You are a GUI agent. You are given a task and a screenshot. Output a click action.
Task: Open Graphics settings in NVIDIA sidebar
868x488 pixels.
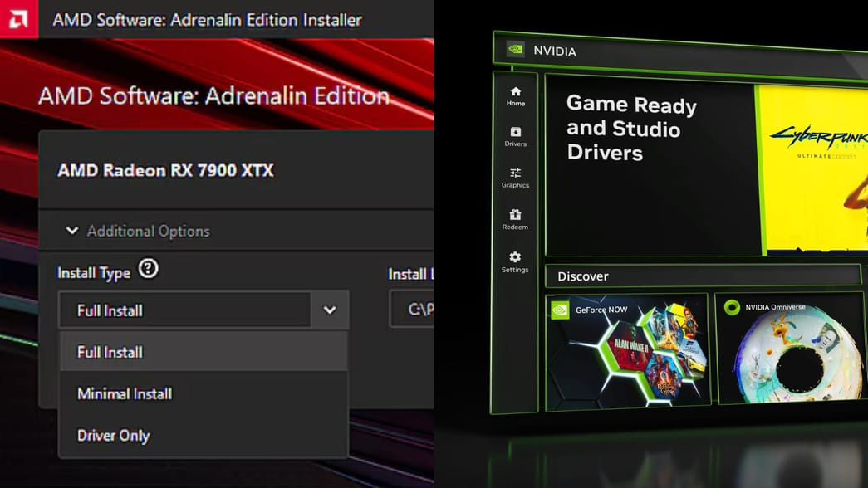tap(515, 178)
